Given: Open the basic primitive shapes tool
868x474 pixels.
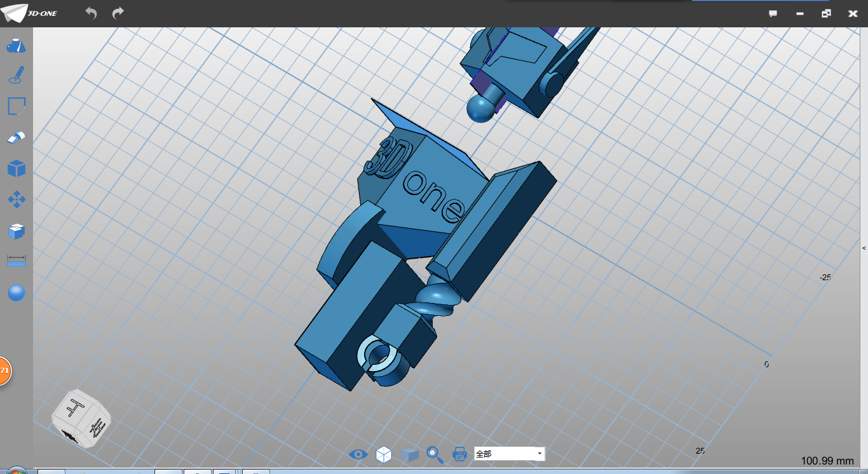Looking at the screenshot, I should (x=16, y=45).
